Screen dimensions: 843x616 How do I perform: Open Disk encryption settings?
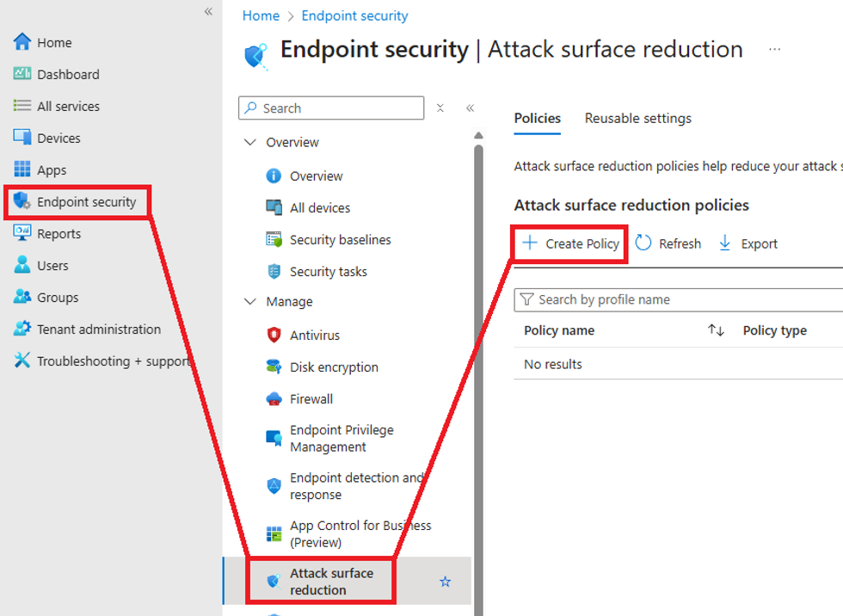(334, 367)
